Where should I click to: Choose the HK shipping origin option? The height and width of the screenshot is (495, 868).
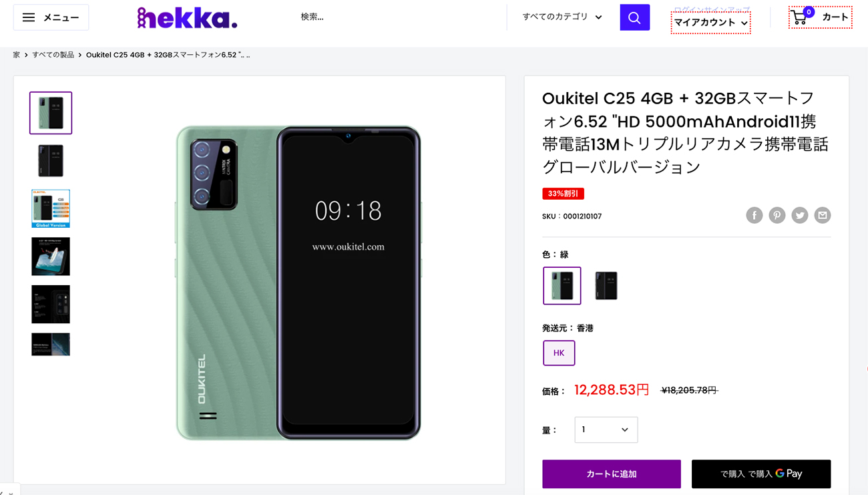pyautogui.click(x=559, y=353)
